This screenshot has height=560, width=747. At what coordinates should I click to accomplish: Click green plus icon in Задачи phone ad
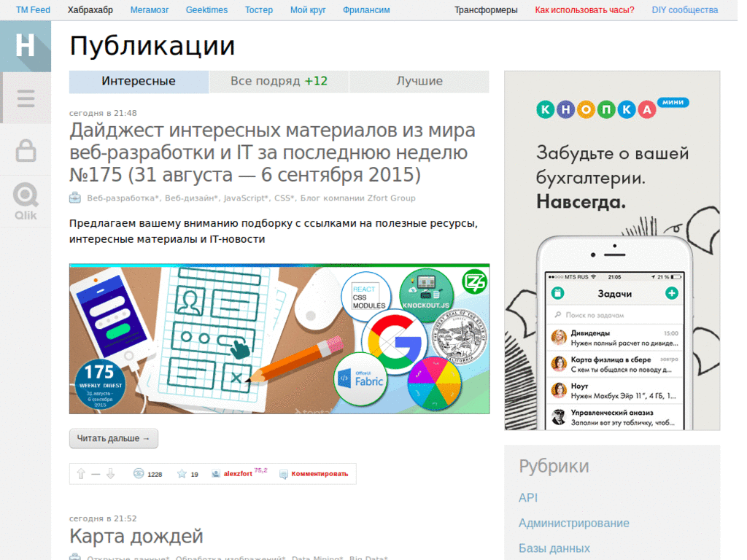[672, 293]
